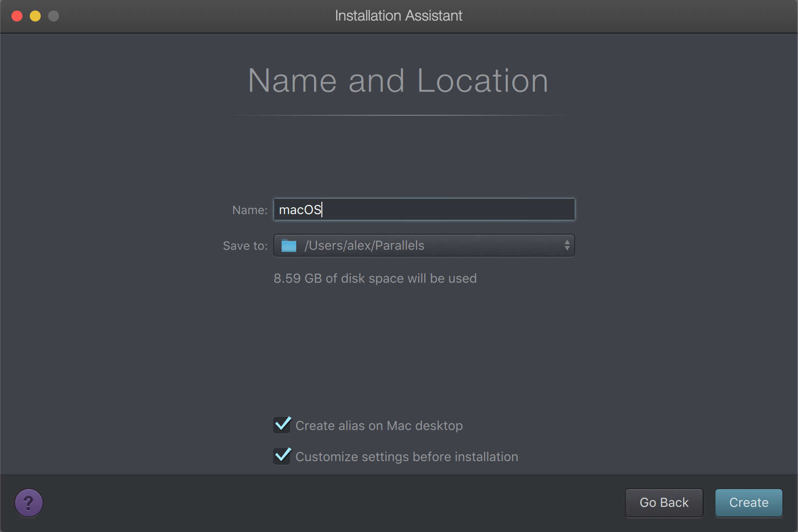Click the up-down arrows on the Save to popup
This screenshot has height=532, width=798.
(567, 246)
